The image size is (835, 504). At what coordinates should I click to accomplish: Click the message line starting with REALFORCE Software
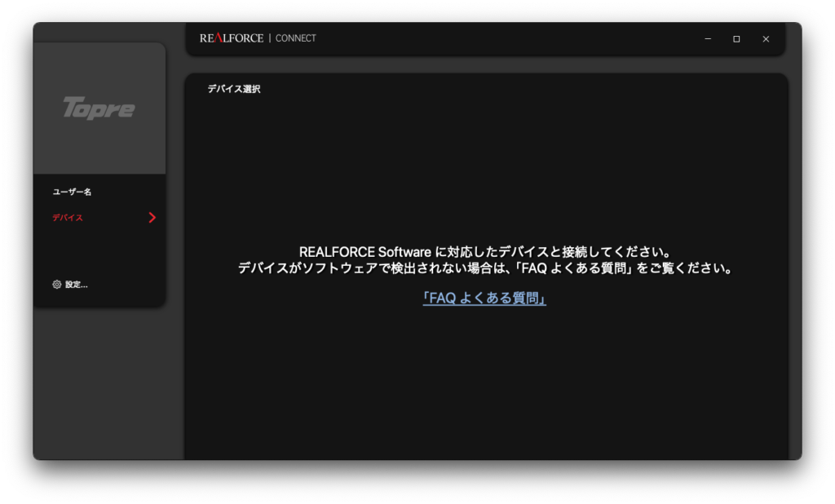pyautogui.click(x=484, y=252)
